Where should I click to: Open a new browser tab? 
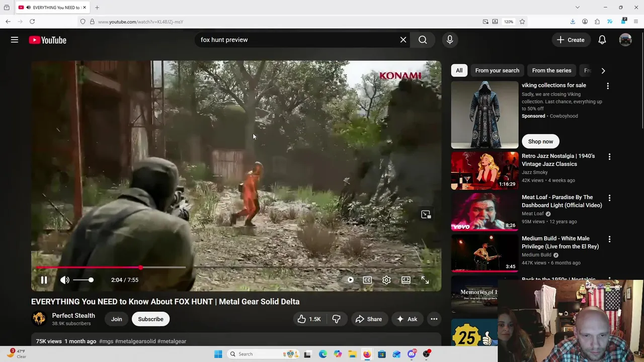pos(97,8)
